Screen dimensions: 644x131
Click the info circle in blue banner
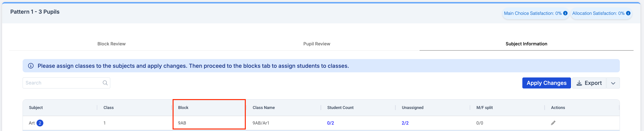[x=31, y=66]
